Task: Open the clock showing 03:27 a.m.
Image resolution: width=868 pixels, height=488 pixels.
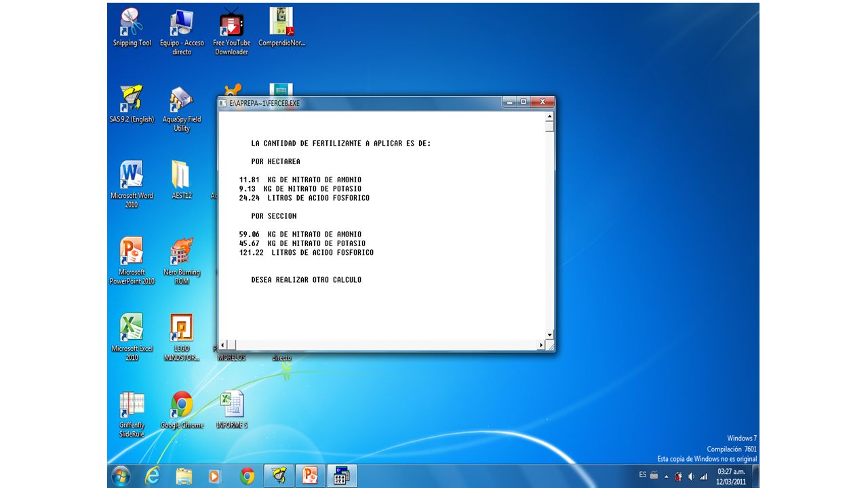Action: (731, 476)
